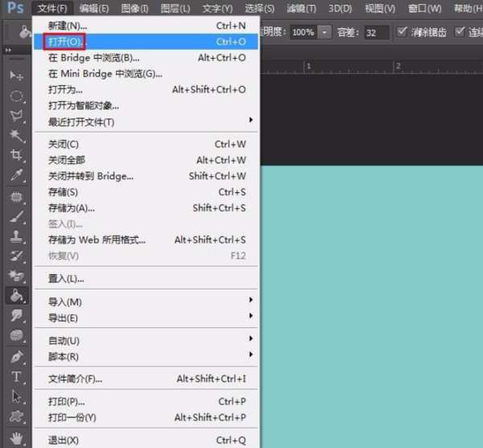Choose 关闭全部 menu entry

[x=146, y=160]
